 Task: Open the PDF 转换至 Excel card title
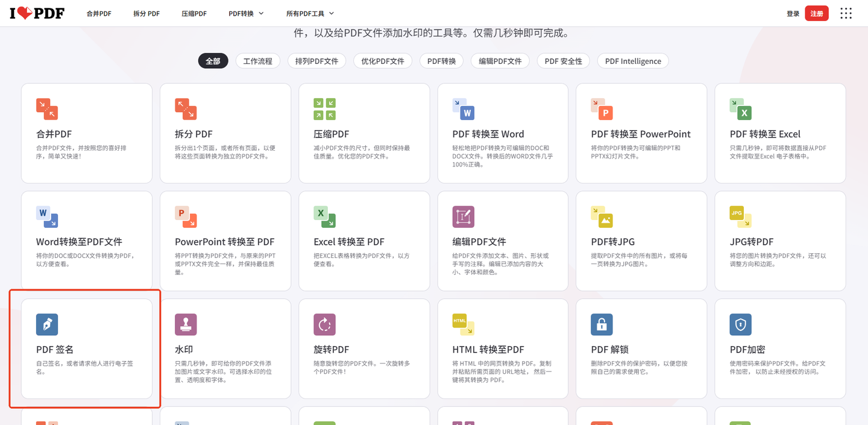point(765,134)
